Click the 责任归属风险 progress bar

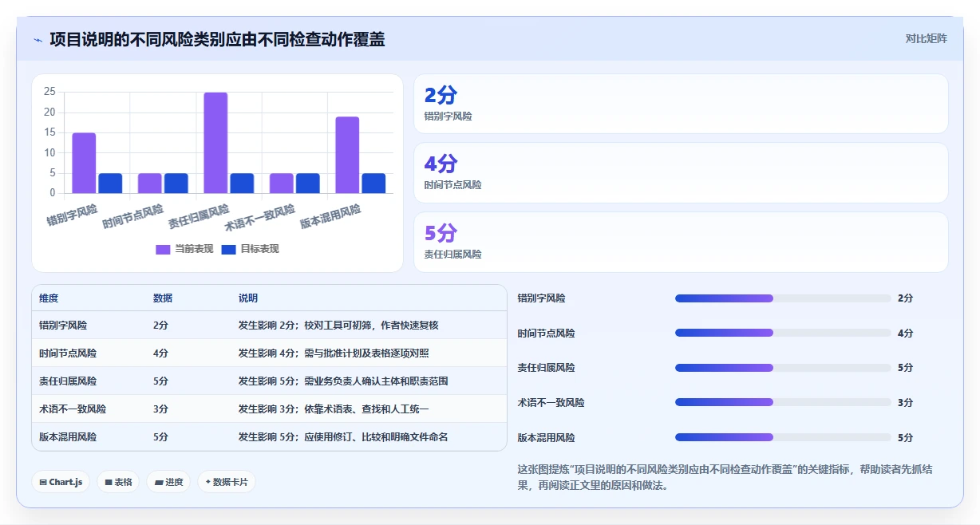pos(783,368)
